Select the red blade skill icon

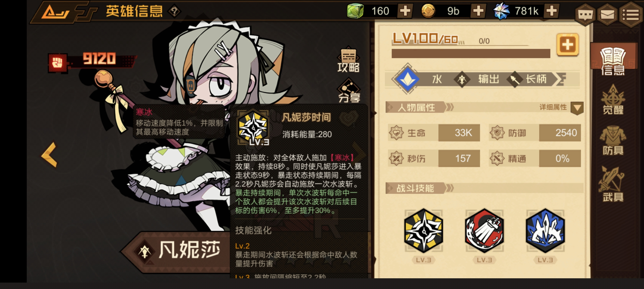(x=484, y=231)
